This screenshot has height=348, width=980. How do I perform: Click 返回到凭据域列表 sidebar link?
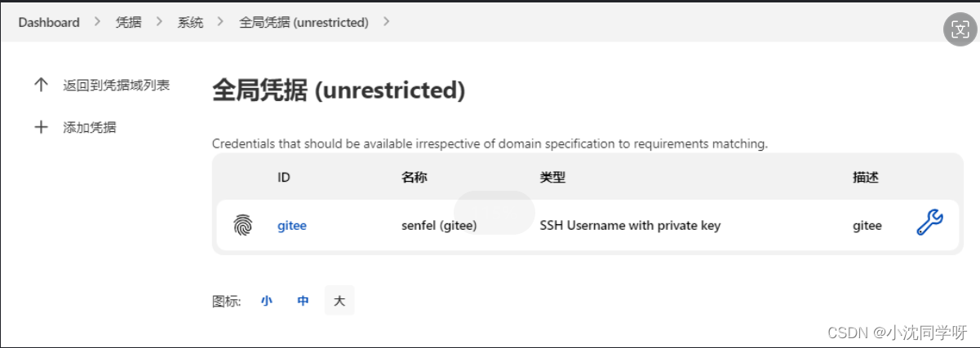[117, 85]
